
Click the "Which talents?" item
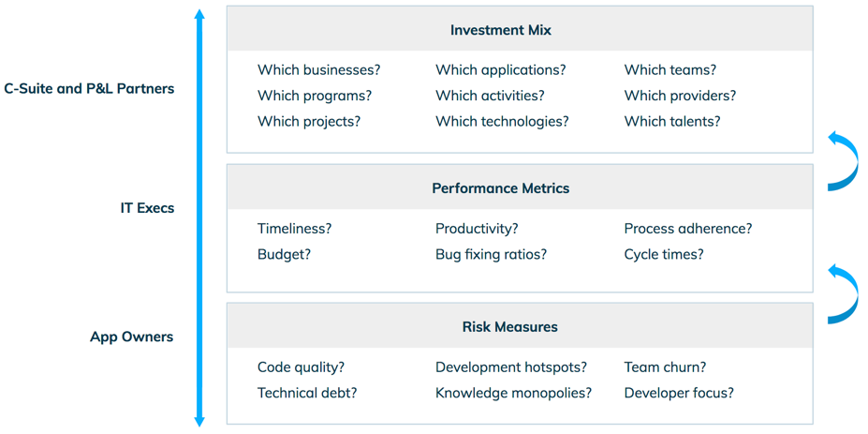coord(671,122)
